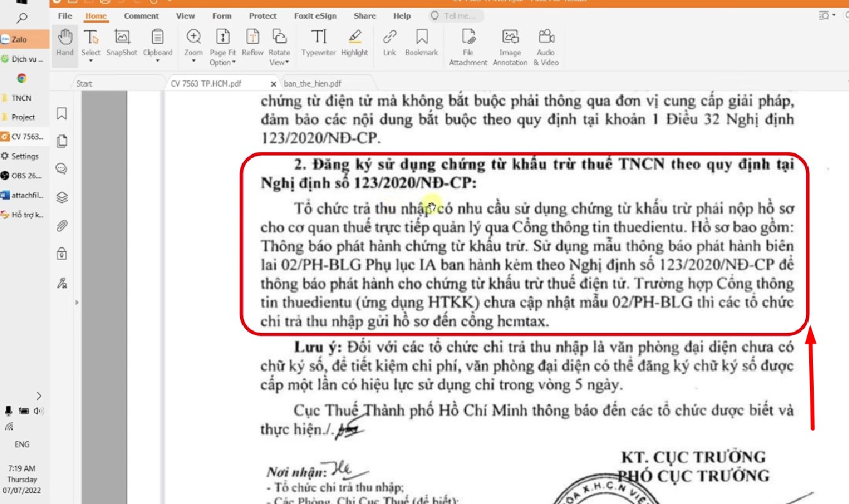Image resolution: width=849 pixels, height=504 pixels.
Task: Insert a Link with Link tool
Action: tap(390, 42)
